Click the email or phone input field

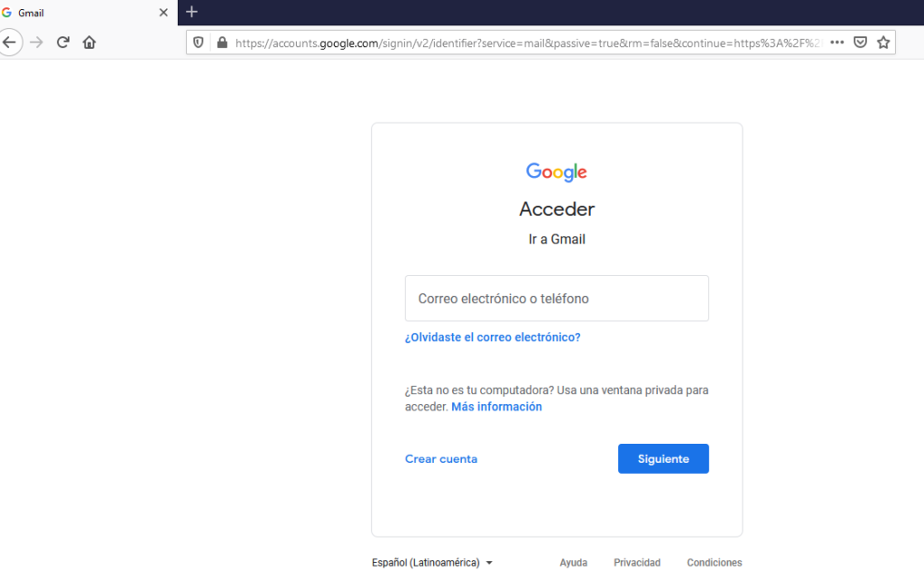(x=556, y=298)
